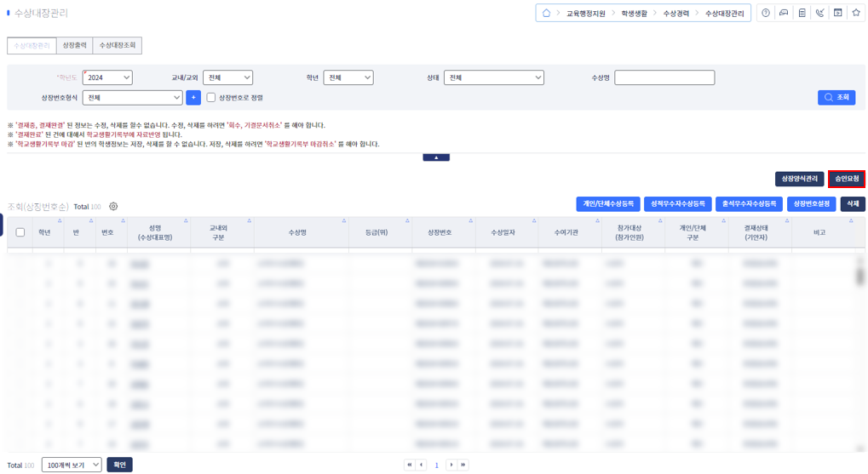Open the 100개씩 보기 page size dropdown
The width and height of the screenshot is (868, 474).
coord(72,465)
